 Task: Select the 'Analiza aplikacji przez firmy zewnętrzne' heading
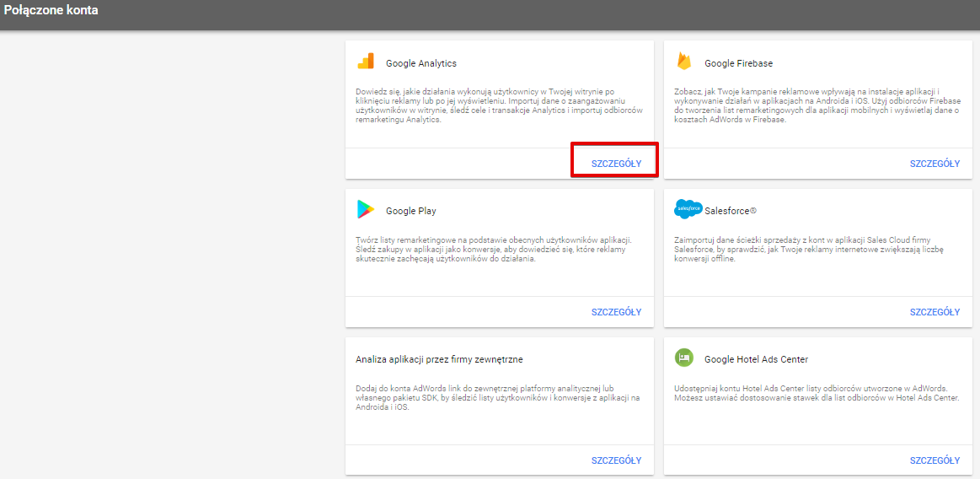(x=439, y=359)
